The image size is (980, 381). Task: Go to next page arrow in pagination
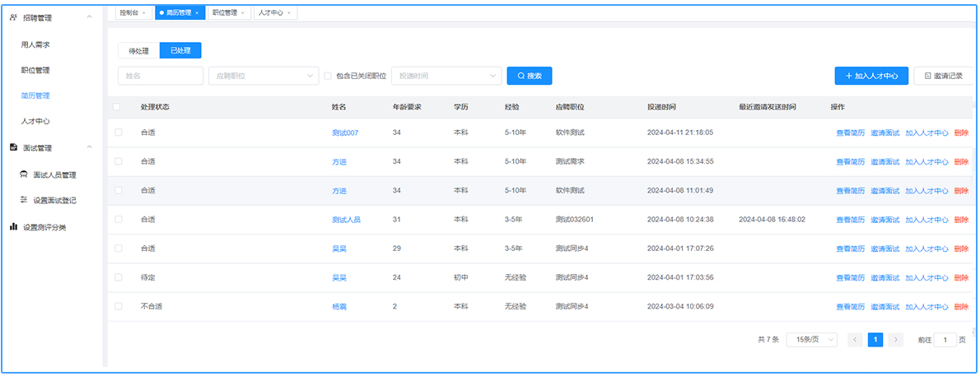click(x=896, y=340)
